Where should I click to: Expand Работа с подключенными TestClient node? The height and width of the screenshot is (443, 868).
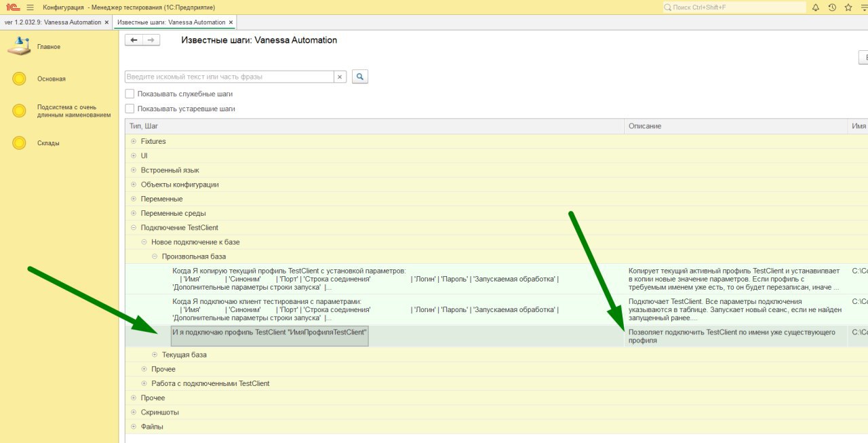tap(144, 383)
